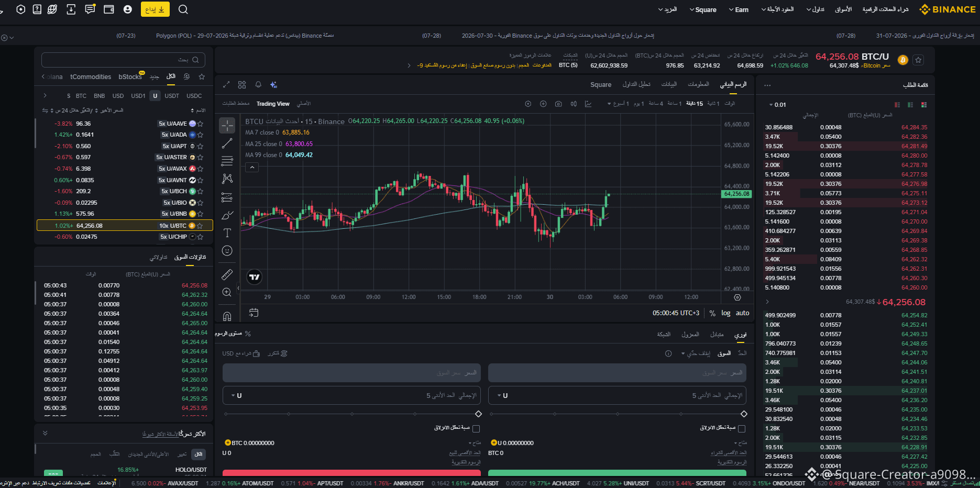Click the star next to BTC/U header
980x488 pixels.
pos(918,60)
